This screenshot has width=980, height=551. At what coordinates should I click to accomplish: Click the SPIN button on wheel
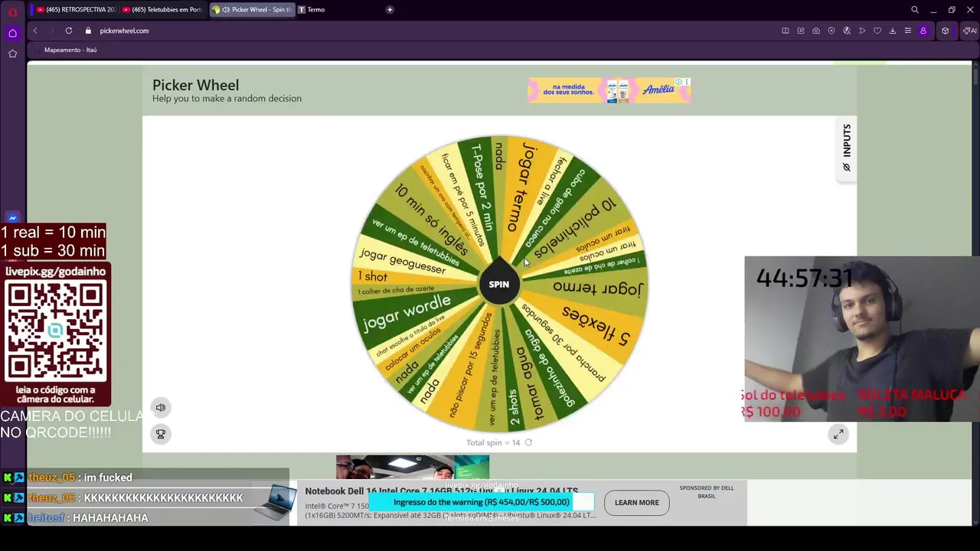point(498,285)
